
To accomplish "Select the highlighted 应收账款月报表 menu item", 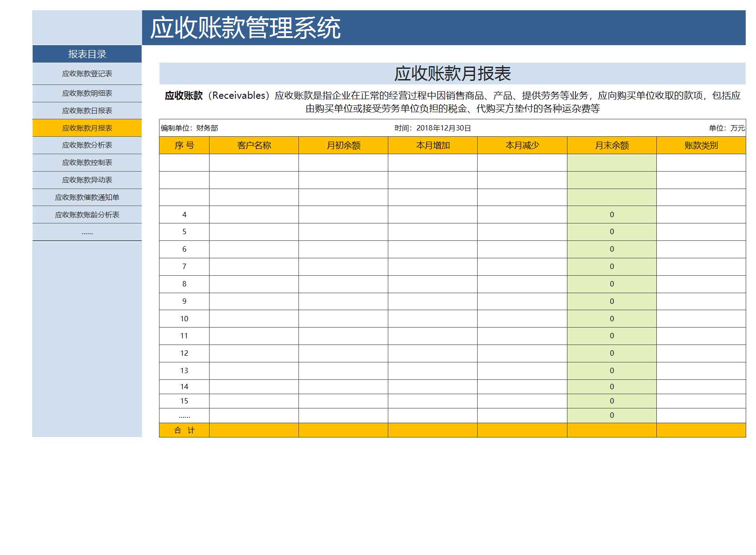I will point(87,128).
